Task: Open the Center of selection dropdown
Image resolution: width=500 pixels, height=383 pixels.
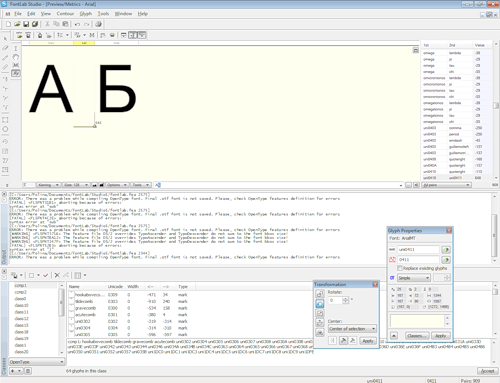Action: [x=352, y=329]
